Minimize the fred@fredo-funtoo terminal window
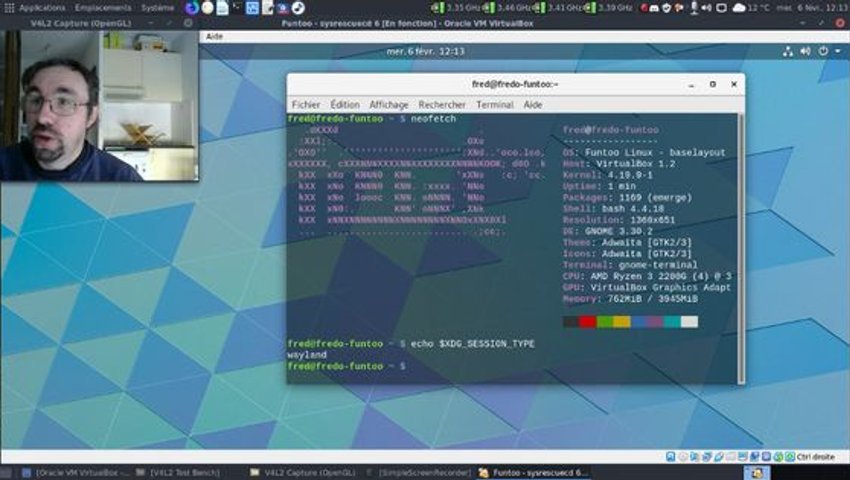Image resolution: width=850 pixels, height=480 pixels. [x=691, y=85]
